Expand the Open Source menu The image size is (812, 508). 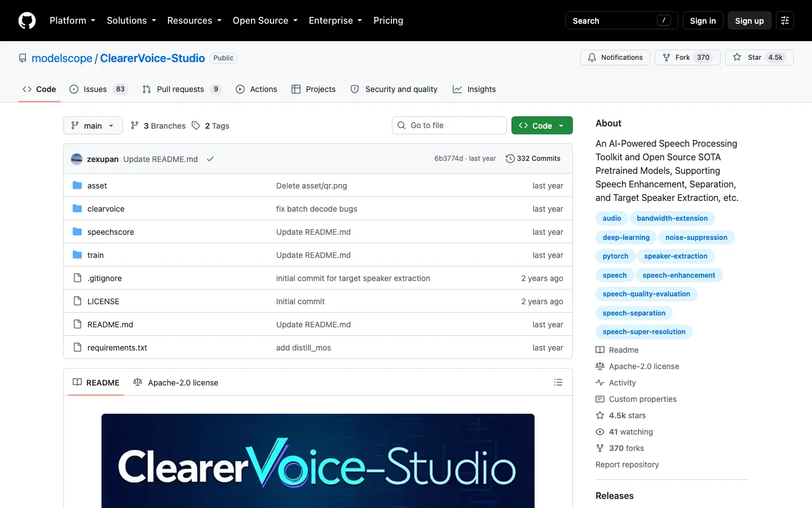pyautogui.click(x=265, y=20)
